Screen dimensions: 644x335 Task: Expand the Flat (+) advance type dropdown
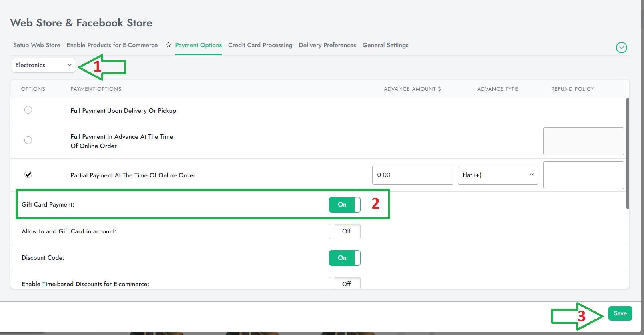pyautogui.click(x=498, y=175)
